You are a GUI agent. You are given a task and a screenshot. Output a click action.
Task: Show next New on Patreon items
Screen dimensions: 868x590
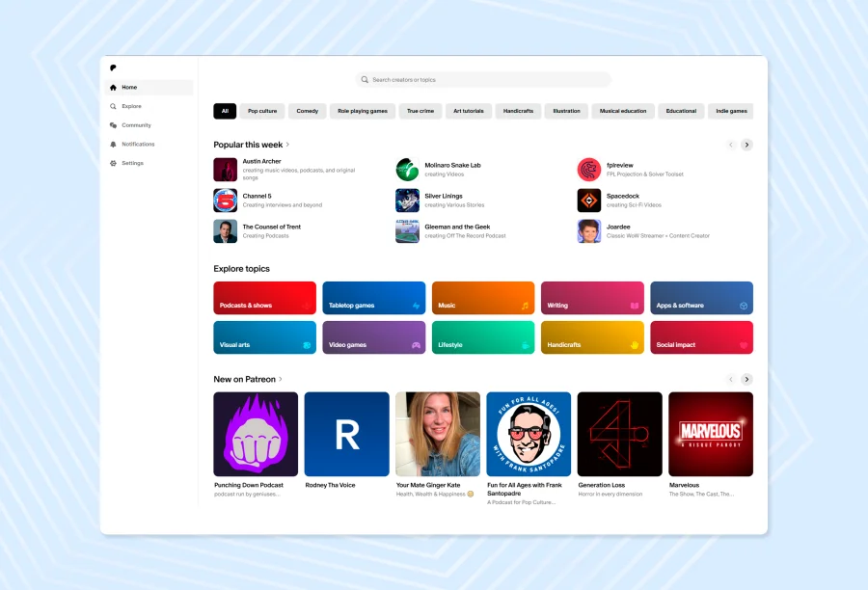746,379
